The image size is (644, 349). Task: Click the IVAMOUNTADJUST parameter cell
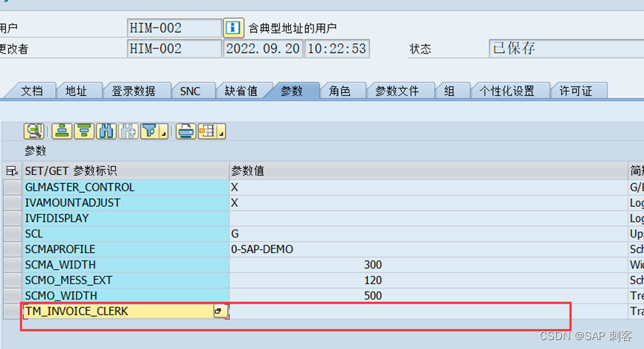coord(126,203)
